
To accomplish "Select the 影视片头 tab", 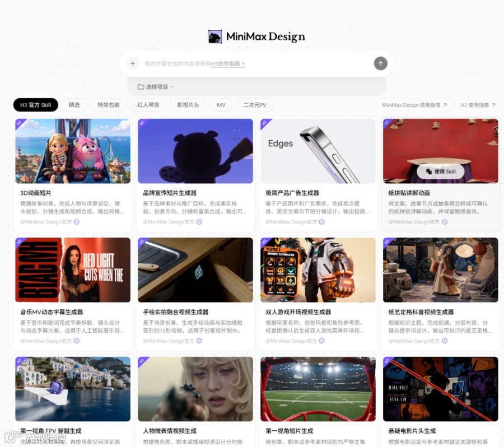I will [x=188, y=105].
